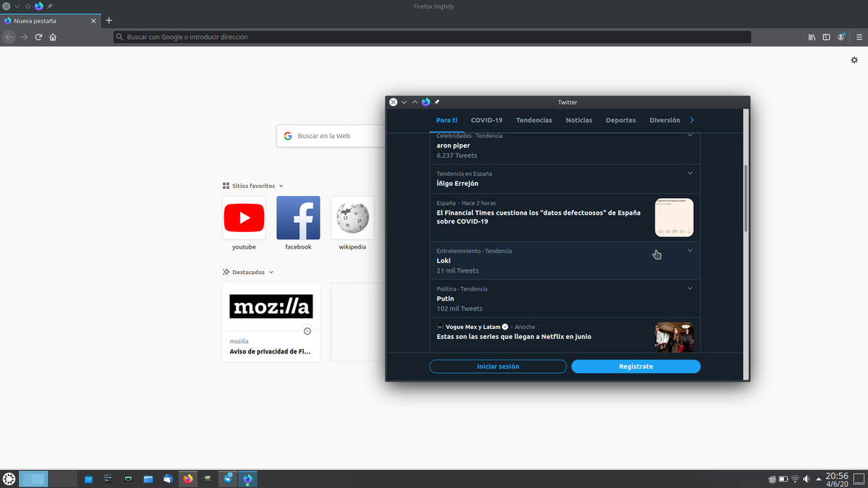
Task: Open the Firefox library icon
Action: 812,37
